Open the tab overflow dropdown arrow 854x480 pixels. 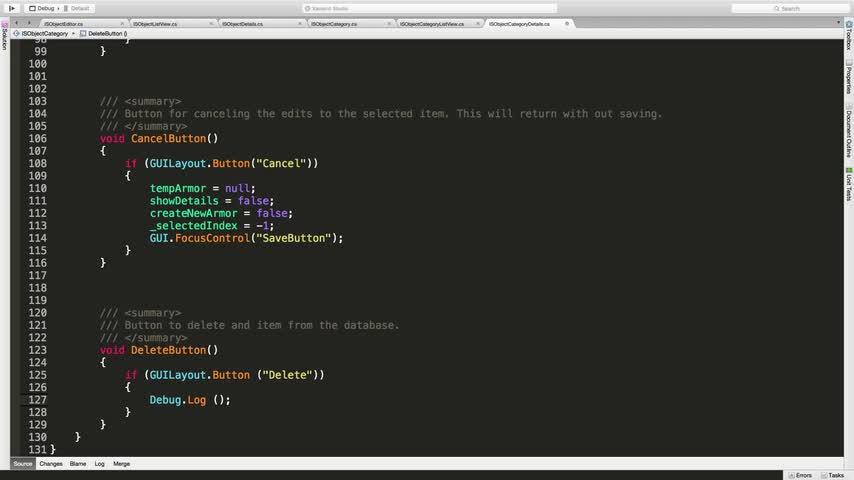838,23
